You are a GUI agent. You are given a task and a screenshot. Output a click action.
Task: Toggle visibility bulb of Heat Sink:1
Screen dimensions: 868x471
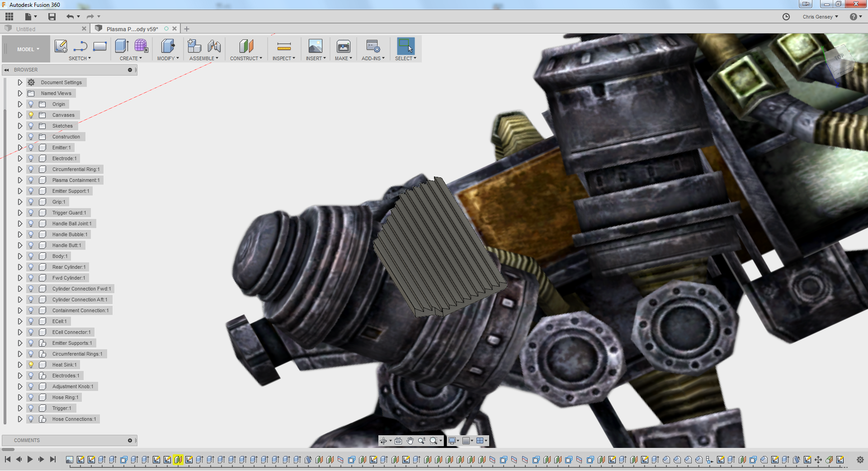point(31,365)
